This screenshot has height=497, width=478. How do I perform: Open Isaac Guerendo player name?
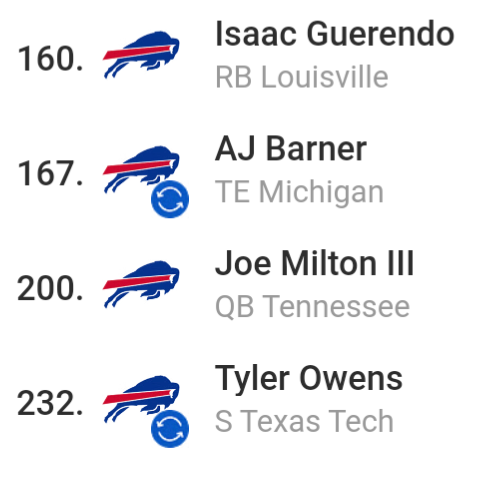coord(335,34)
